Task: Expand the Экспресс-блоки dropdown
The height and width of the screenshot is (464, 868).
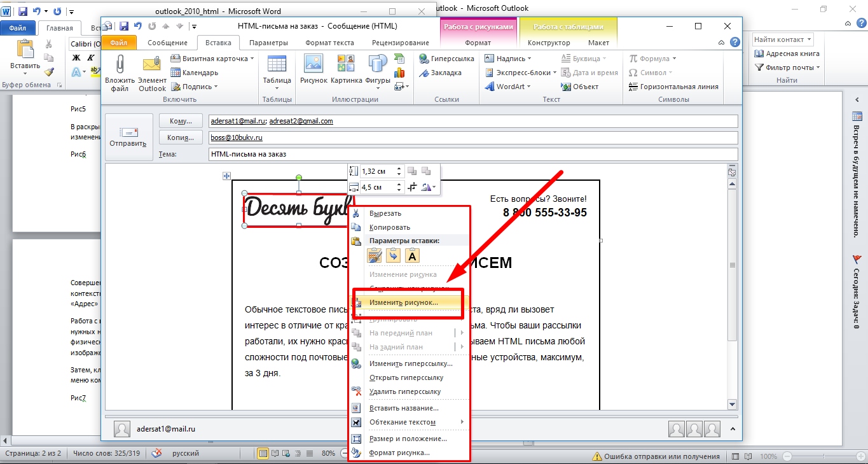Action: coord(555,73)
